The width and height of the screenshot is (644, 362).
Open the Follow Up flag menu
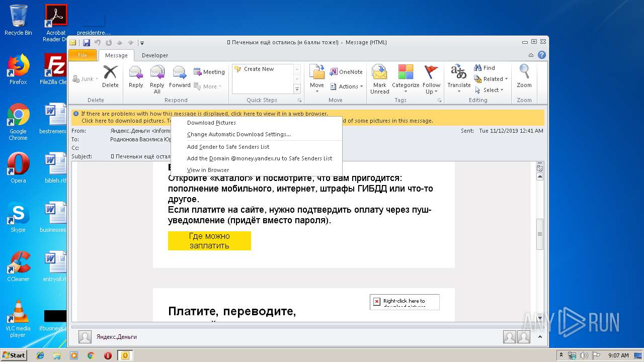[x=431, y=79]
